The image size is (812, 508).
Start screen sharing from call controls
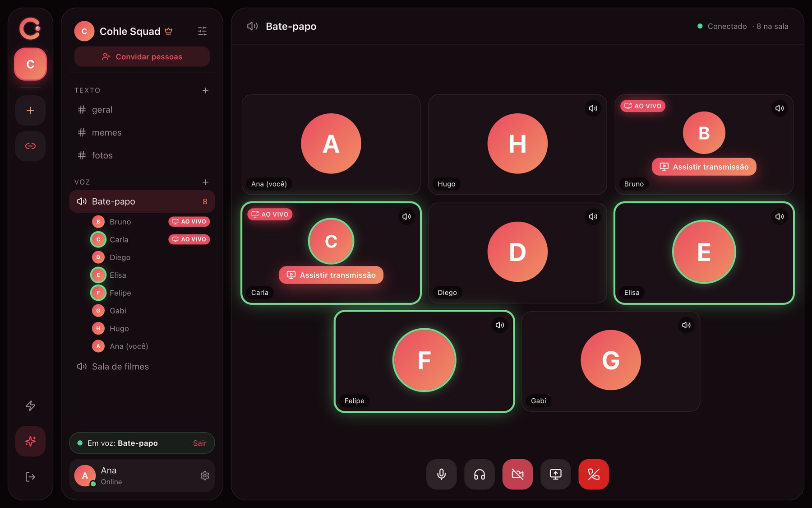click(555, 474)
